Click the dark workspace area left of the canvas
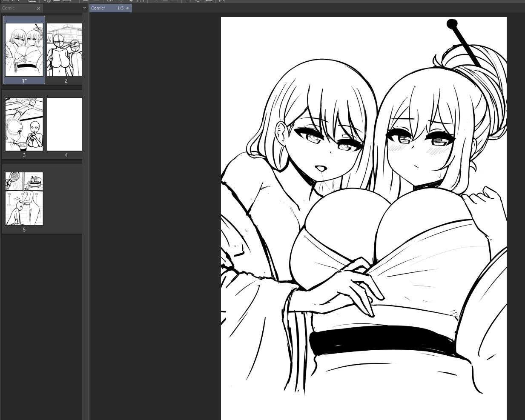 (153, 213)
